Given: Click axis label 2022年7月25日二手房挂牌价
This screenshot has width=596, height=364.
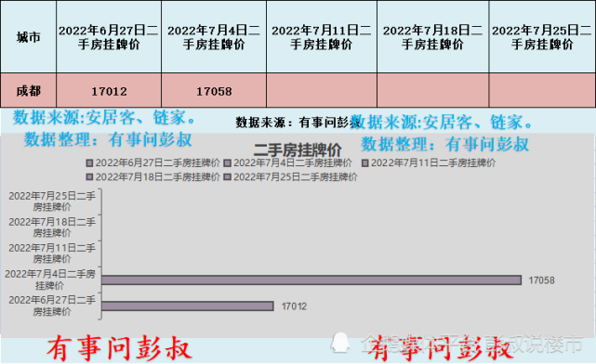Looking at the screenshot, I should tap(52, 201).
